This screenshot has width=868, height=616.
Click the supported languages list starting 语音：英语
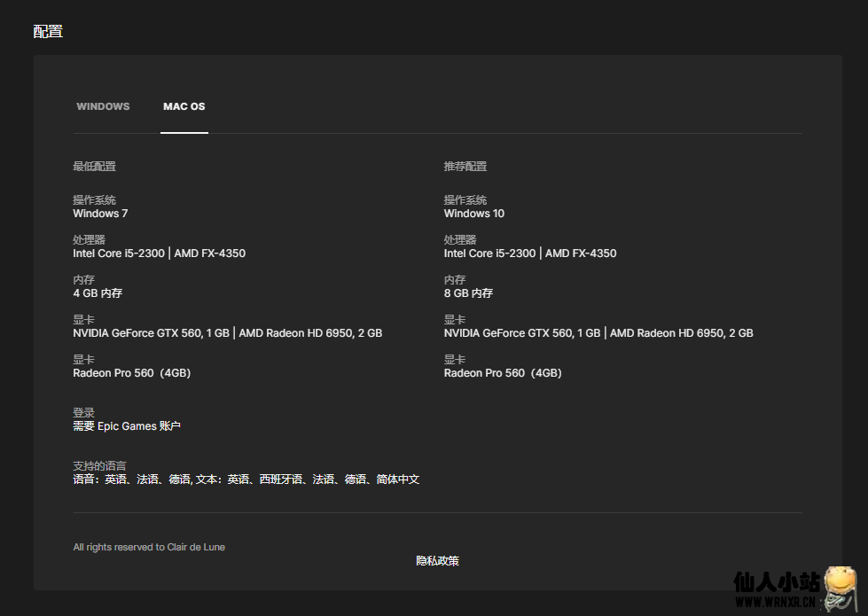point(246,480)
